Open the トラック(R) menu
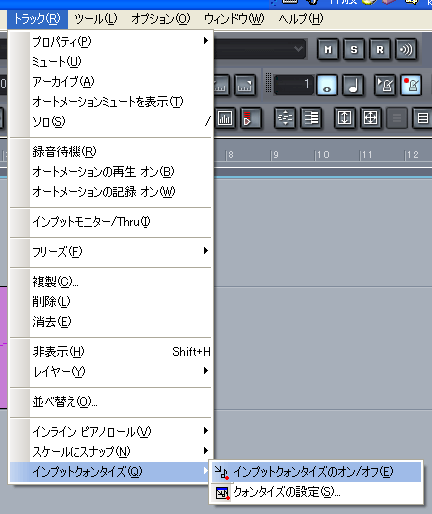This screenshot has width=432, height=514. [x=37, y=19]
